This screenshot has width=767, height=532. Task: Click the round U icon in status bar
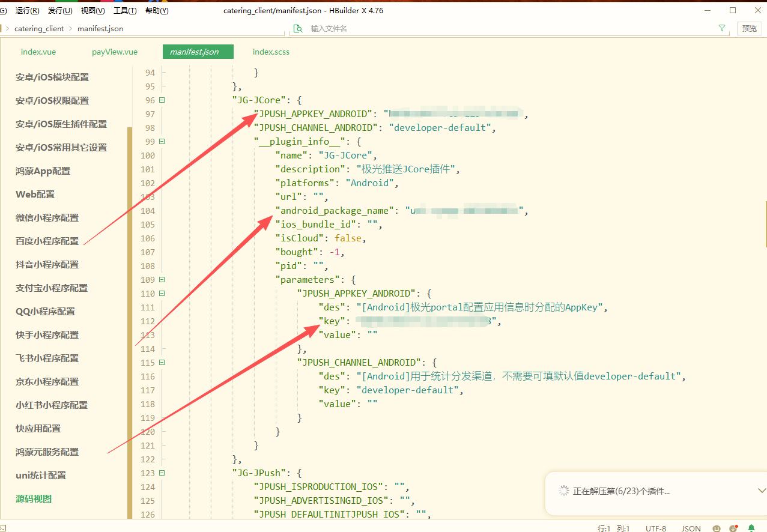[x=717, y=528]
